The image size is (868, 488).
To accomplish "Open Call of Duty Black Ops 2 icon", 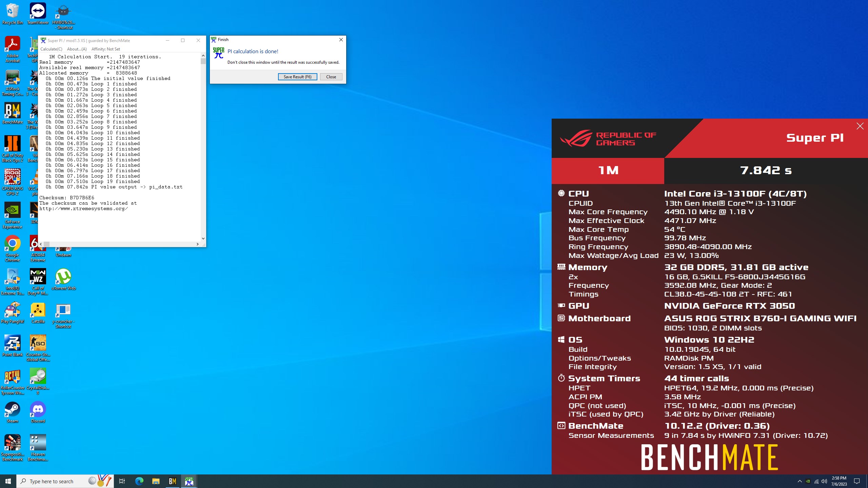I will point(13,149).
